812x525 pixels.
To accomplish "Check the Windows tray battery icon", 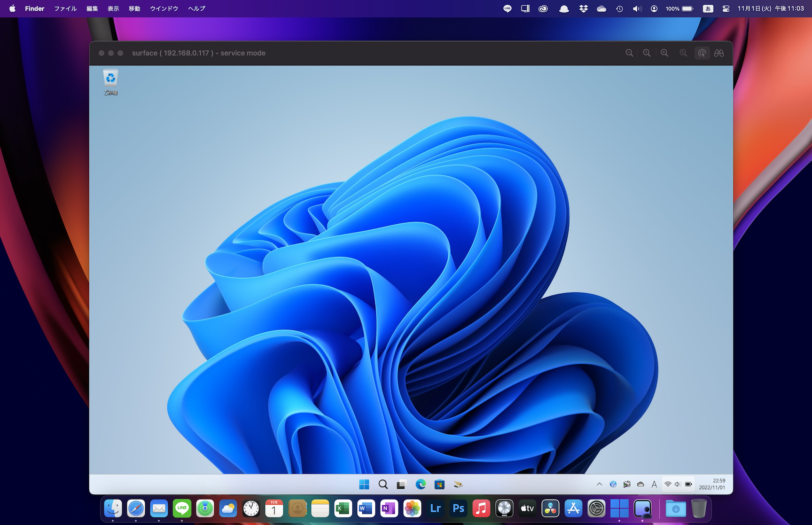I will pos(688,484).
